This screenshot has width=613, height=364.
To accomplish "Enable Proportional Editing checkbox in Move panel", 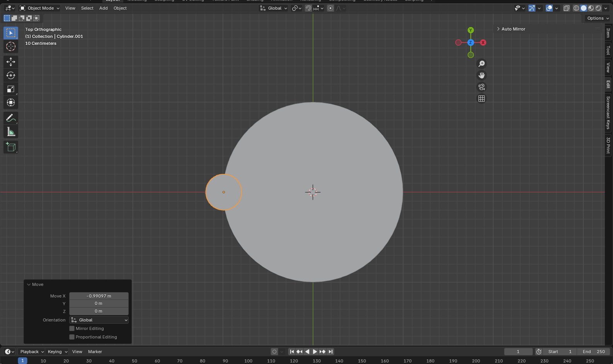I will 72,337.
